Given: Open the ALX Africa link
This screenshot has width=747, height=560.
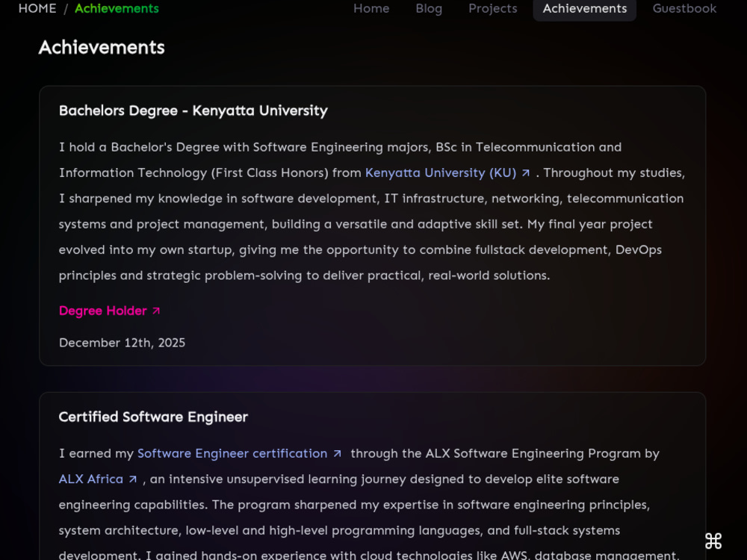Looking at the screenshot, I should pos(91,479).
